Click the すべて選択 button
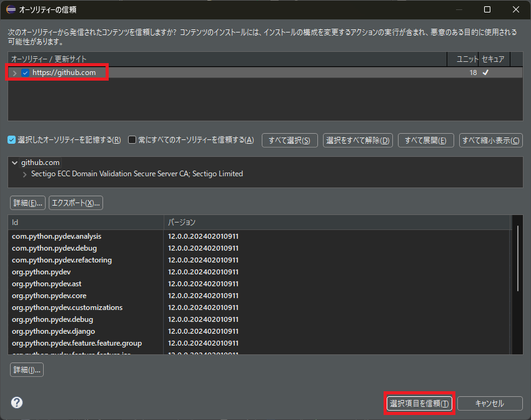This screenshot has width=531, height=420. 289,140
